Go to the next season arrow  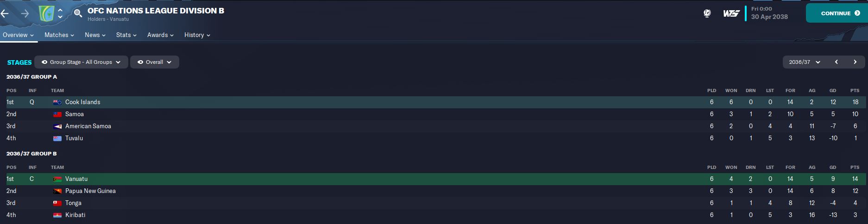[x=855, y=62]
